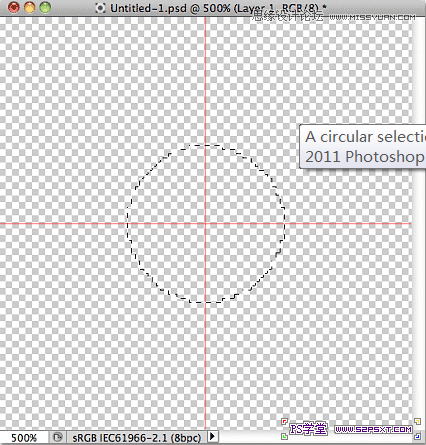This screenshot has height=445, width=426.
Task: Click the tooltip reading 'A circular selection'
Action: click(x=363, y=146)
